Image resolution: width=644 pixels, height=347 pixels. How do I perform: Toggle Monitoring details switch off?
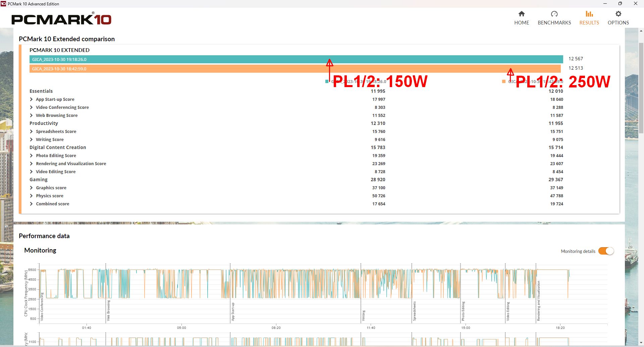point(606,251)
